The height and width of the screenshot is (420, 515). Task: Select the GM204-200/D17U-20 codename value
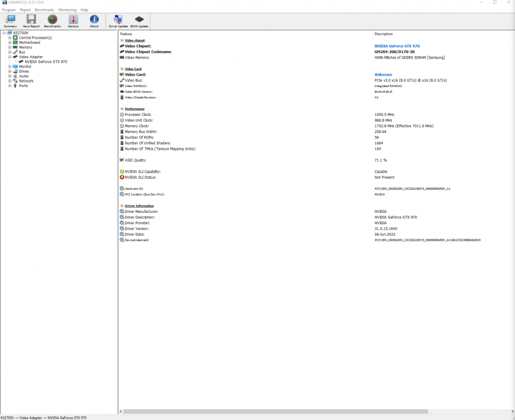(394, 52)
